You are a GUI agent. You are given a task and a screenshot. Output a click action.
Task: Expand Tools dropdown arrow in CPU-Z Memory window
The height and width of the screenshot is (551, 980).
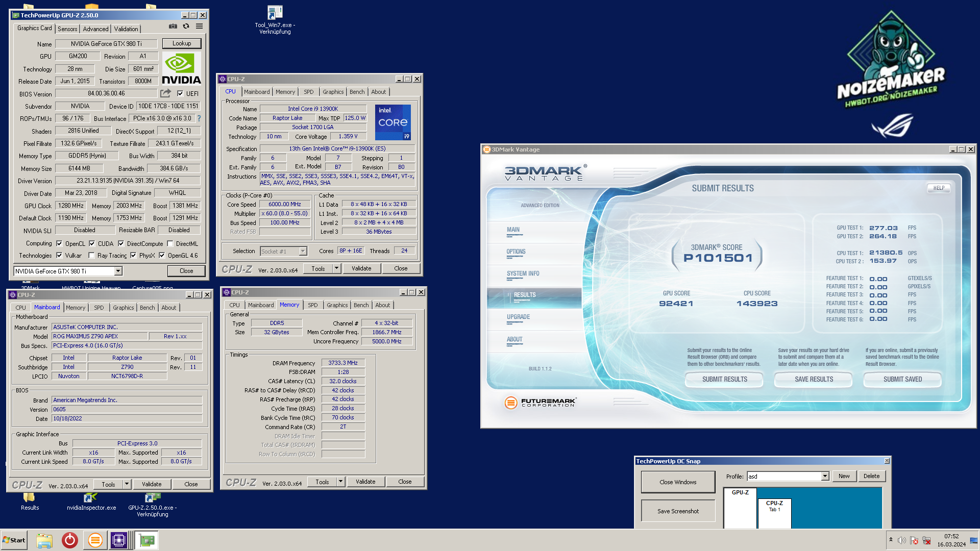click(x=340, y=482)
